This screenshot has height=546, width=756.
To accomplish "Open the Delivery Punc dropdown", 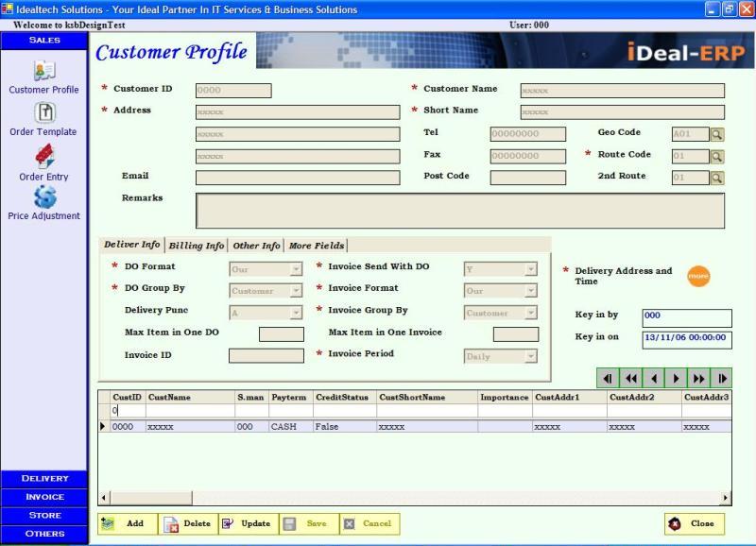I will pyautogui.click(x=296, y=314).
